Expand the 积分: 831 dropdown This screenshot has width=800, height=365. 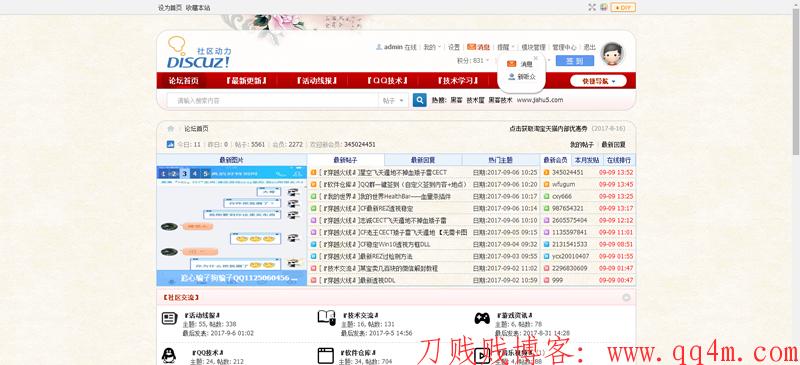472,60
